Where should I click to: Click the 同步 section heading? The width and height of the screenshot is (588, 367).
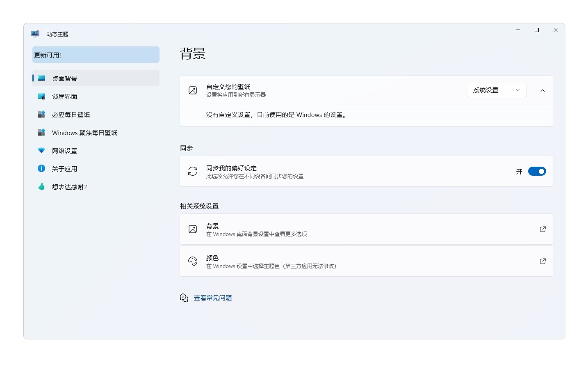pyautogui.click(x=187, y=148)
